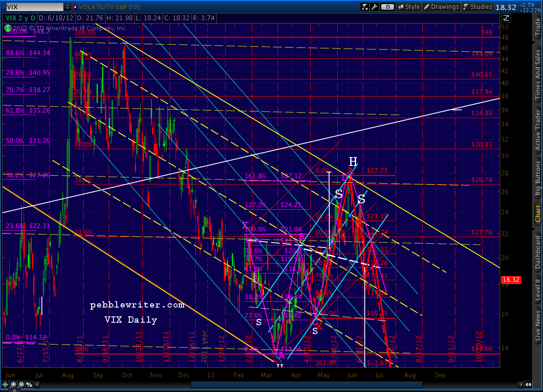This screenshot has width=543, height=392.
Task: Open the Studies menu
Action: [x=477, y=7]
